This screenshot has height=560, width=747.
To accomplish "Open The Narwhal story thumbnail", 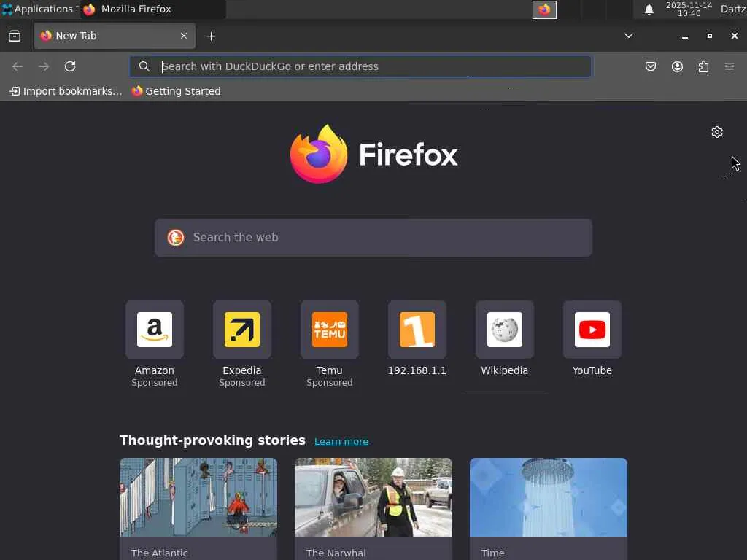I will (373, 497).
